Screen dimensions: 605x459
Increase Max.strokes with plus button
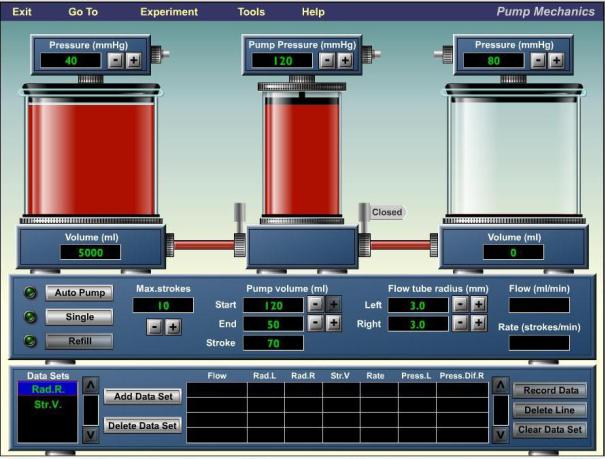point(173,327)
